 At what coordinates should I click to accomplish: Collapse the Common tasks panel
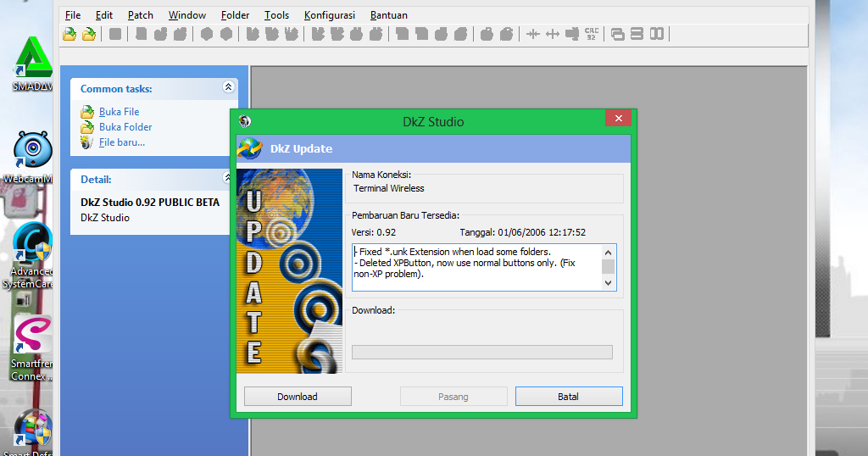coord(228,87)
